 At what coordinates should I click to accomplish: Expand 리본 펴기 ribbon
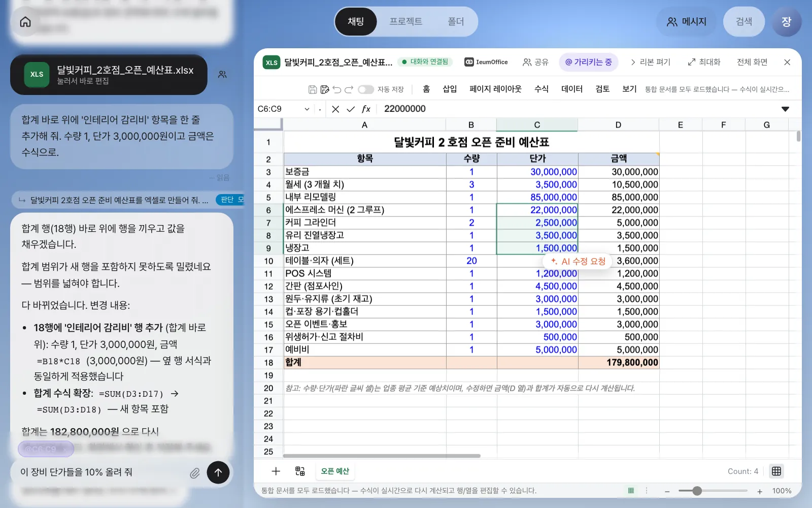pyautogui.click(x=650, y=62)
